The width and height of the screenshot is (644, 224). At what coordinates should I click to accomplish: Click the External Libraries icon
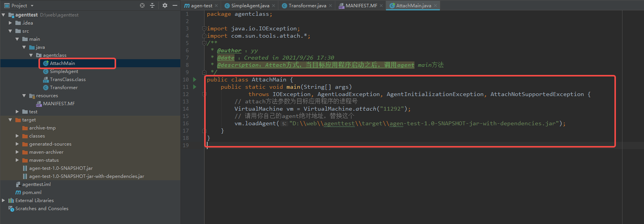11,200
